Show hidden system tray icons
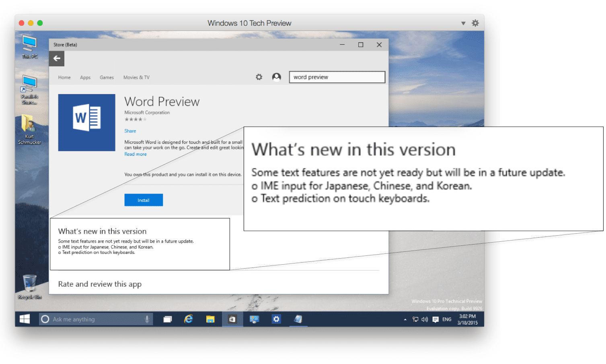The image size is (606, 364). 405,319
